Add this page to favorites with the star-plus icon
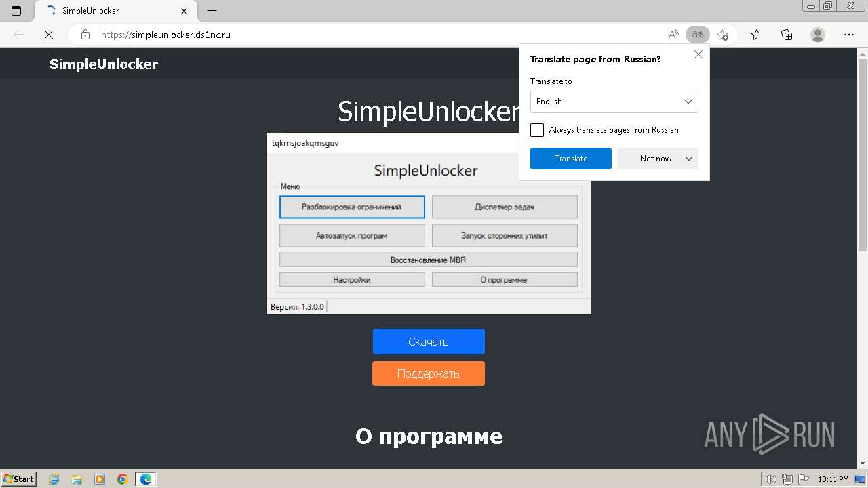 pyautogui.click(x=722, y=35)
